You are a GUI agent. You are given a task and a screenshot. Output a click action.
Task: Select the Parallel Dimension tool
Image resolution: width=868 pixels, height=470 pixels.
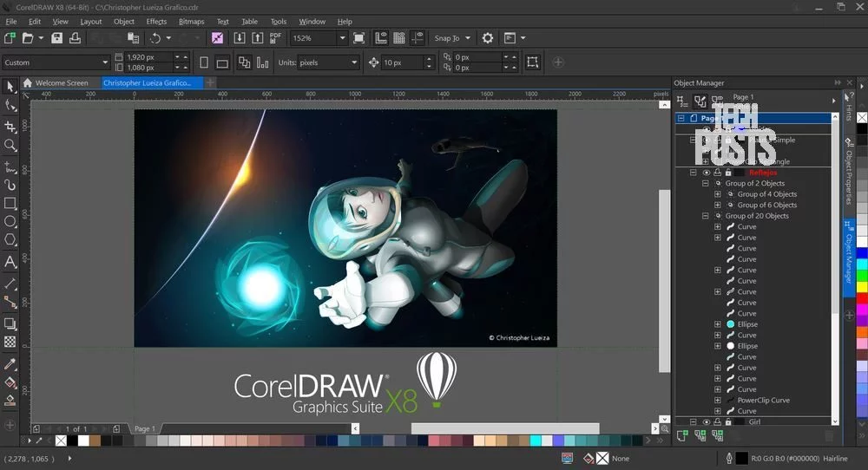coord(10,284)
